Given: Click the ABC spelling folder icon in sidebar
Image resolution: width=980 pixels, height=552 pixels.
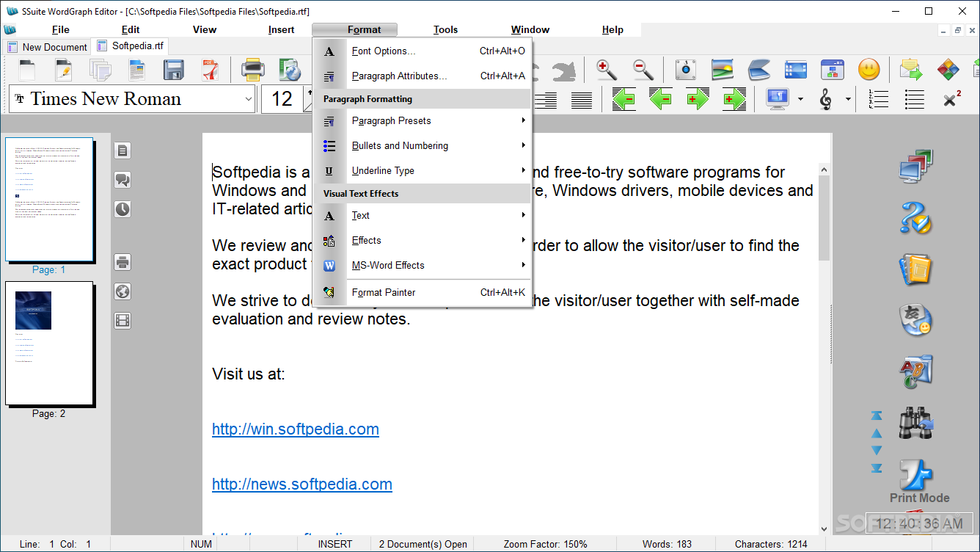Looking at the screenshot, I should [915, 372].
